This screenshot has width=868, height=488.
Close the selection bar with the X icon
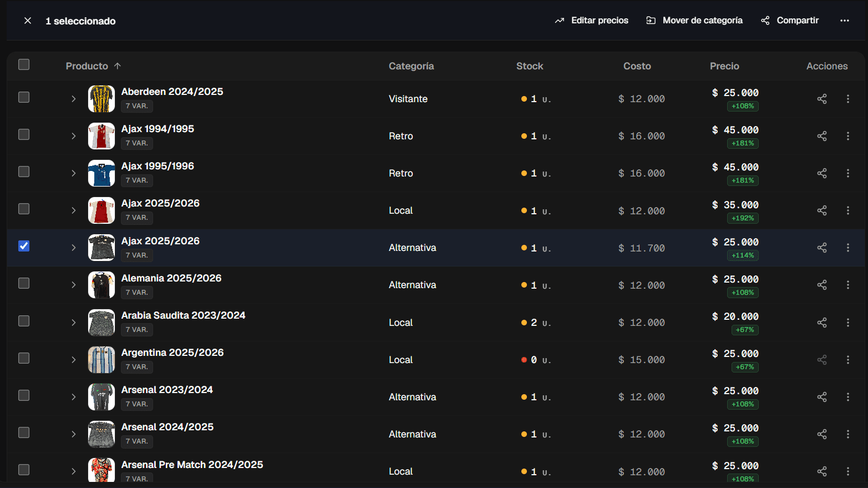[28, 21]
